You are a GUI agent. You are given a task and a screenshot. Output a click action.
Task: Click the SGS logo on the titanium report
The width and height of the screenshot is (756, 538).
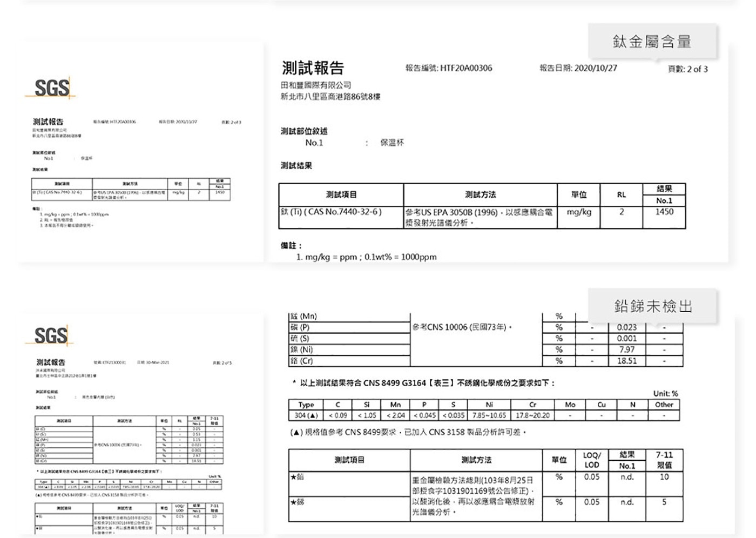point(52,88)
